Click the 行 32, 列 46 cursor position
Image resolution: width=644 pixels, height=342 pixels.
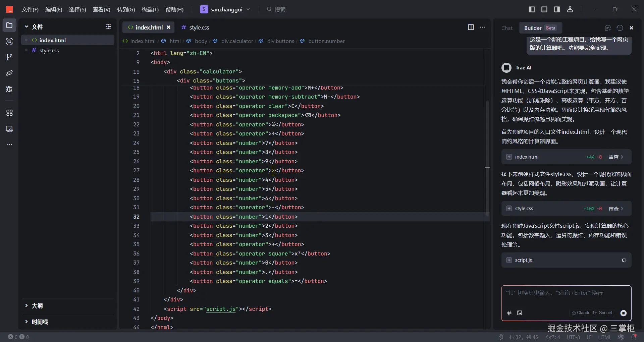(x=524, y=337)
